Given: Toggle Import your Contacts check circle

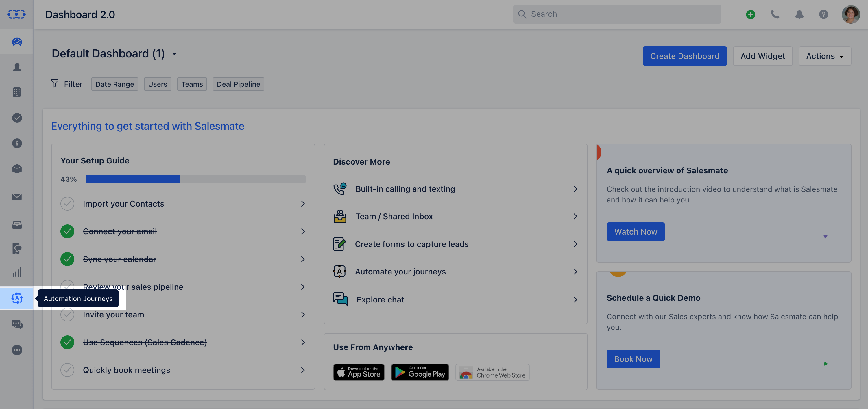Looking at the screenshot, I should pyautogui.click(x=67, y=204).
